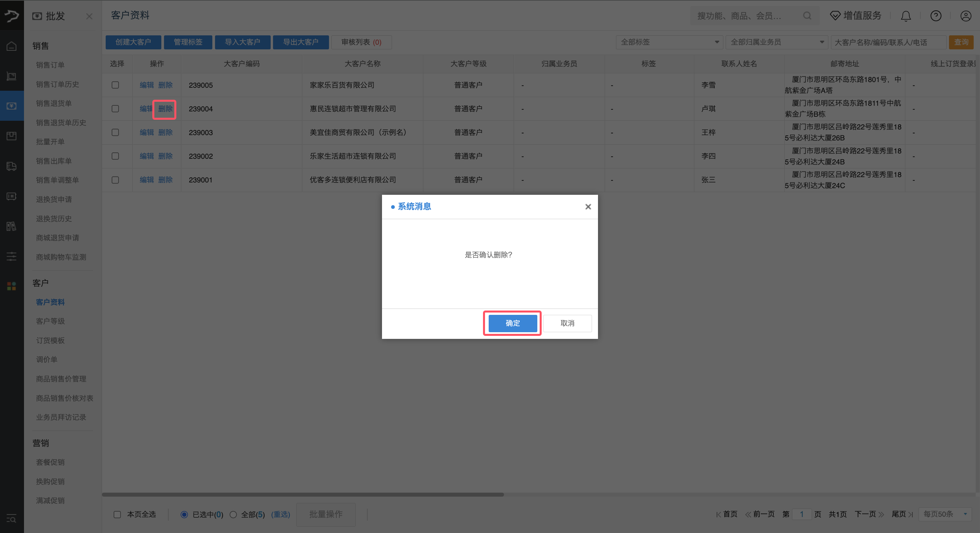The height and width of the screenshot is (533, 980).
Task: Select the 全部(5) radio button
Action: 233,514
